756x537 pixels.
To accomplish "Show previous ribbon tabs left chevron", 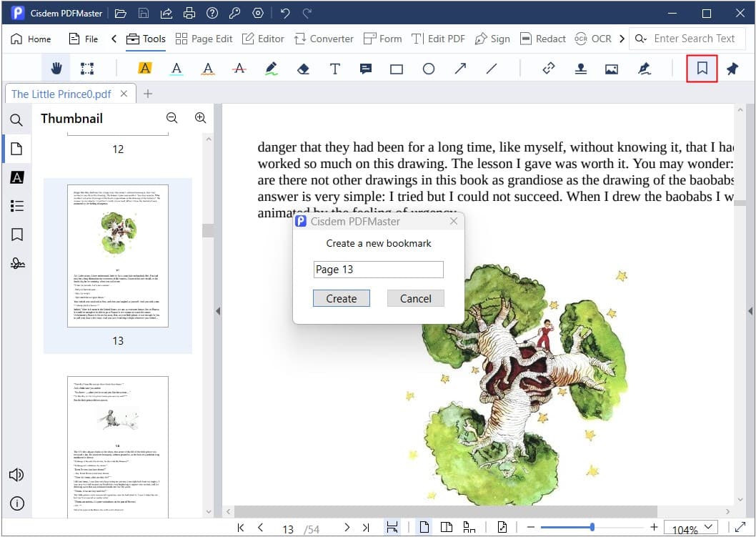I will point(114,39).
